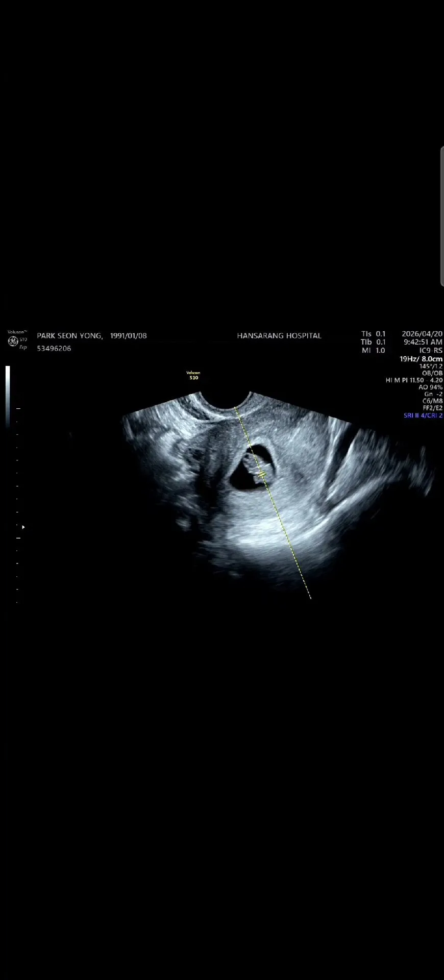Click the focus position arrow on the depth scale
Image resolution: width=444 pixels, height=980 pixels.
[x=23, y=527]
